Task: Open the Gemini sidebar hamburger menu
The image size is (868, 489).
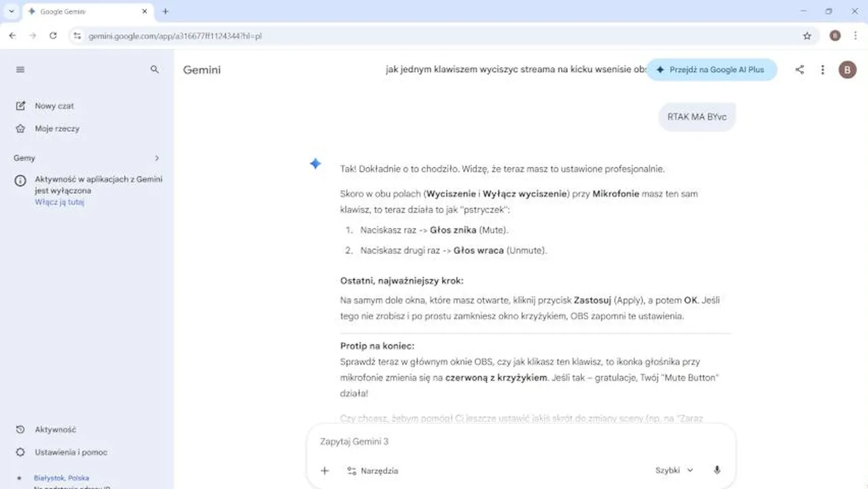Action: tap(20, 69)
